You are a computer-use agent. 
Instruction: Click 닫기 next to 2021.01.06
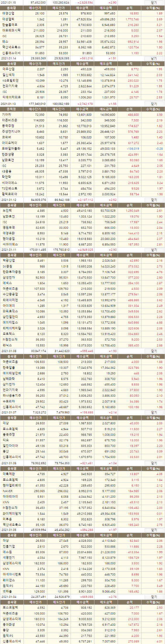[154, 463]
